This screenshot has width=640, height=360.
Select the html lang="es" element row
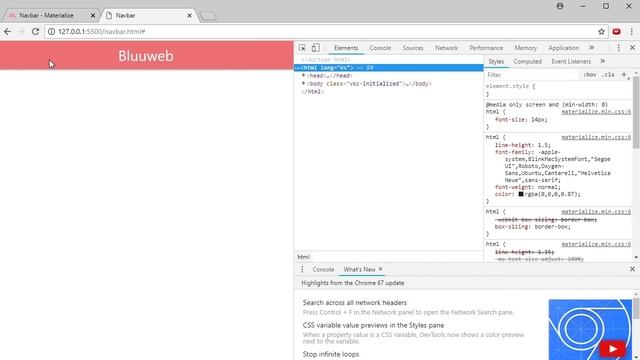point(389,67)
